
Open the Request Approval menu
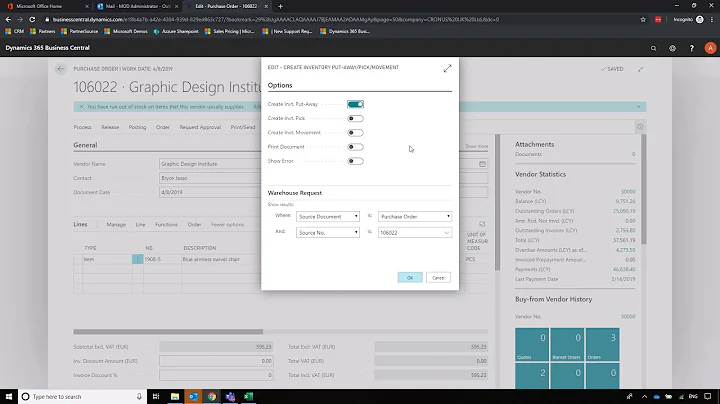(200, 127)
